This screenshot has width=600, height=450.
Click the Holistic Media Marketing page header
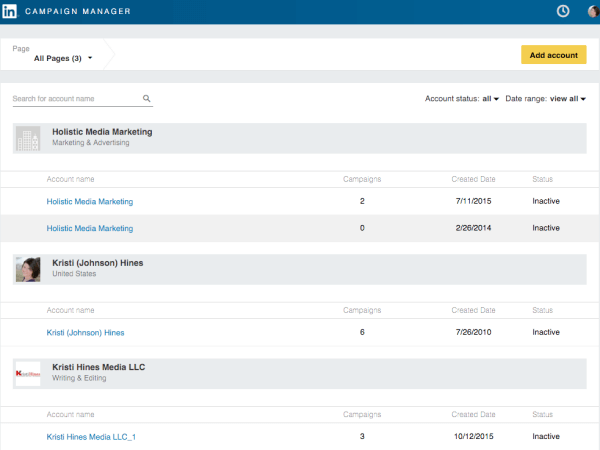pos(300,138)
